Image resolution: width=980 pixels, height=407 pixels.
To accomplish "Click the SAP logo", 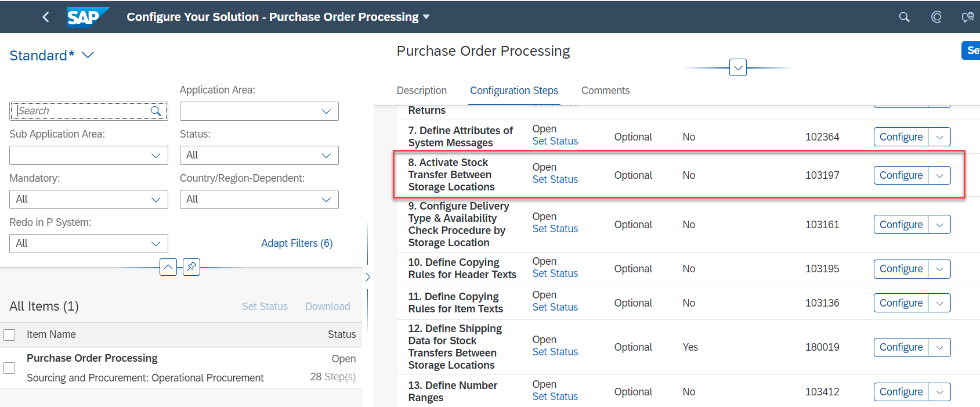I will [x=87, y=17].
